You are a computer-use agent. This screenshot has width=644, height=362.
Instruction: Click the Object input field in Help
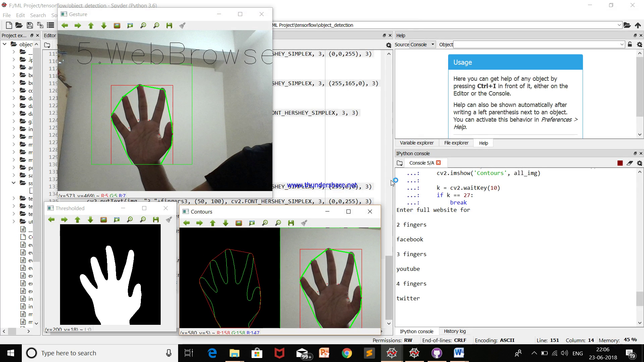(x=537, y=45)
